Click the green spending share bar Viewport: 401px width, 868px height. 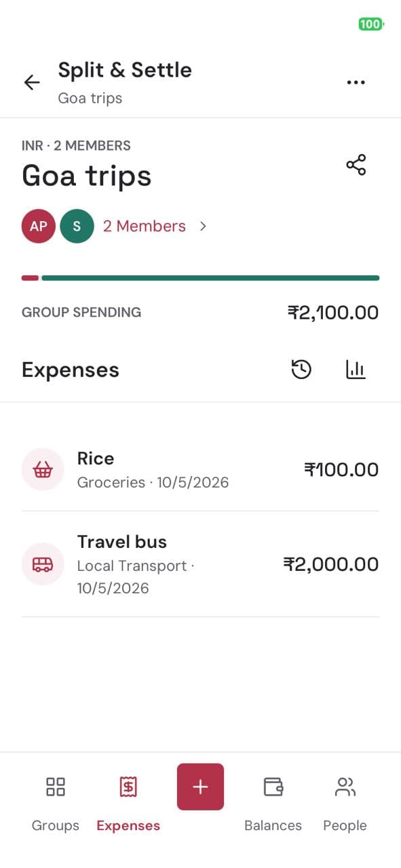point(210,278)
